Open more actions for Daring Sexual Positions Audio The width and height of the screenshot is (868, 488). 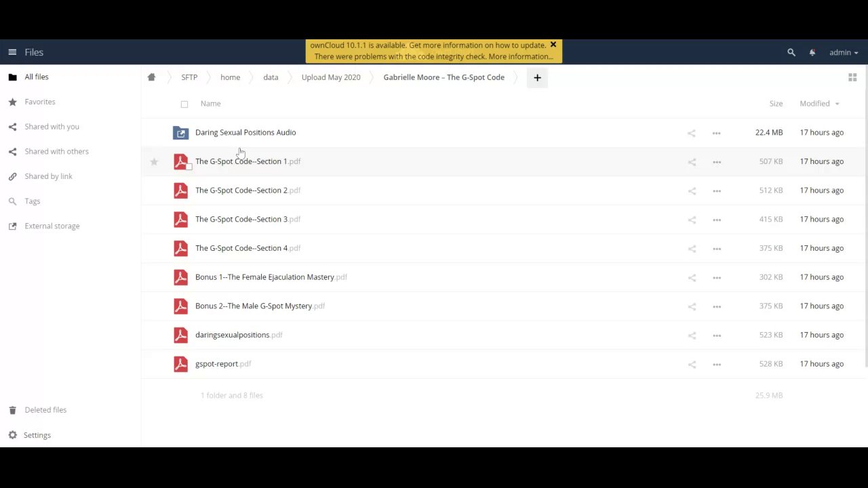[717, 133]
